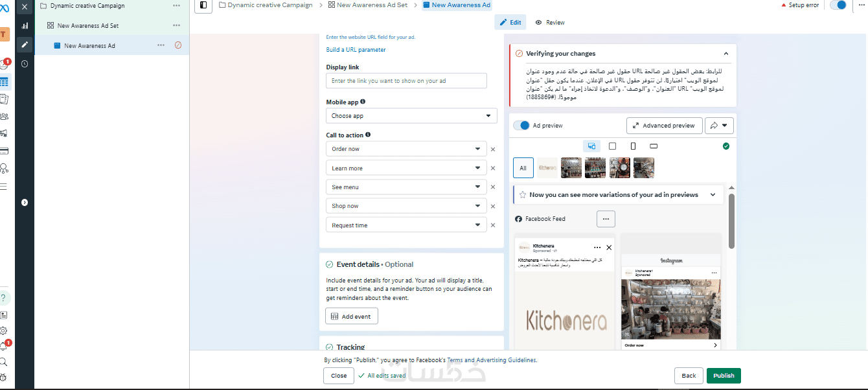
Task: Select the Kitchenera logo variation thumbnail
Action: click(x=547, y=168)
